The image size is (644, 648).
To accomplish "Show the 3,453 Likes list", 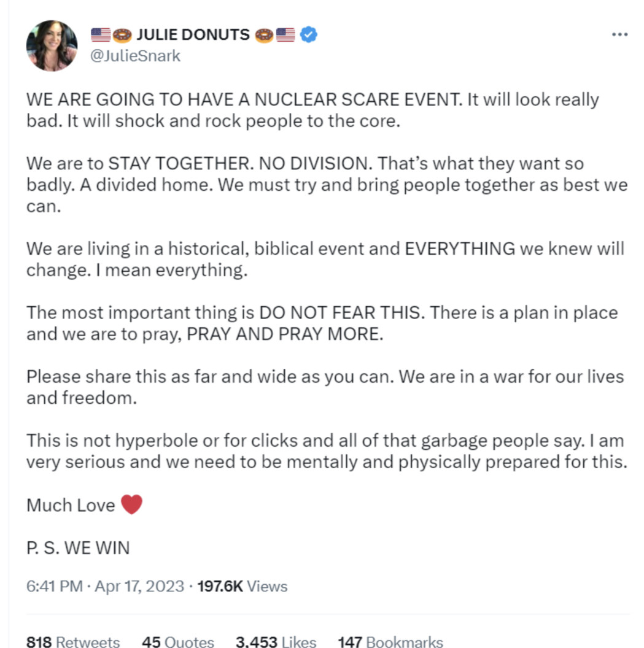I will coord(276,641).
